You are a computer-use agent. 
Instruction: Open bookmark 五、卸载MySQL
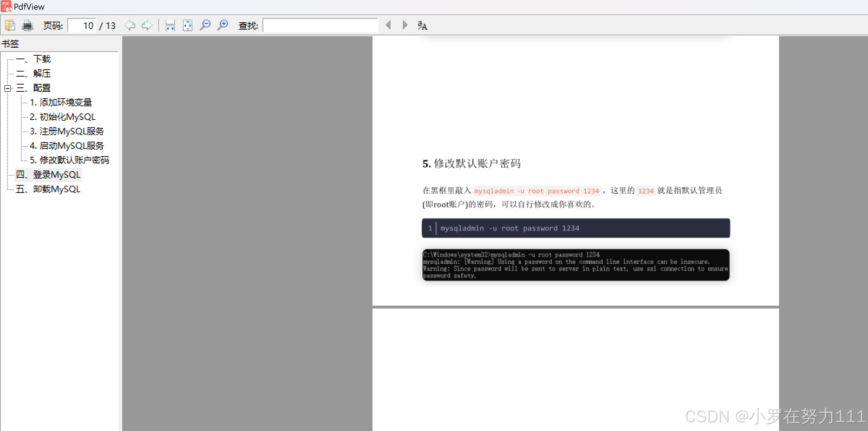48,189
